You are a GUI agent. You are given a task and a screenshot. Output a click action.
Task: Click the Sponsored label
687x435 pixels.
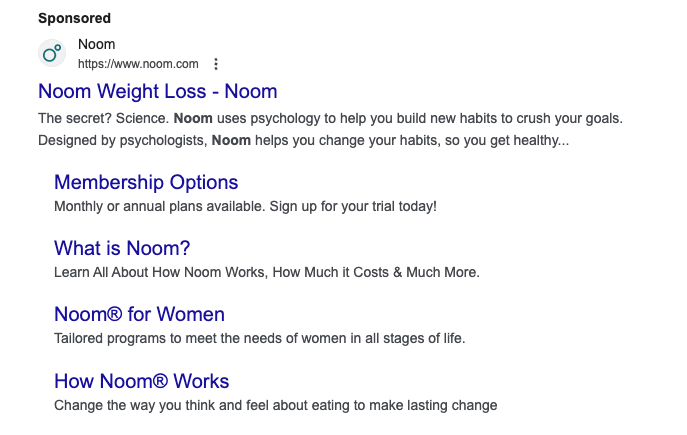(x=74, y=18)
